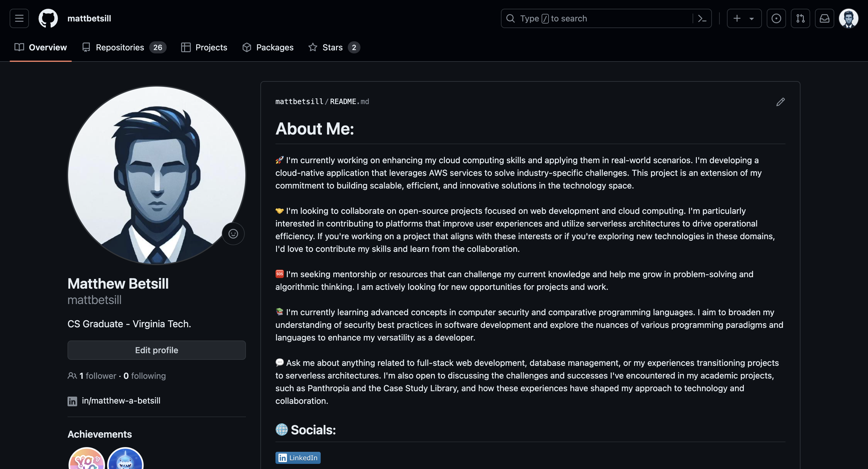Click the Packages tab cube icon

pyautogui.click(x=247, y=47)
